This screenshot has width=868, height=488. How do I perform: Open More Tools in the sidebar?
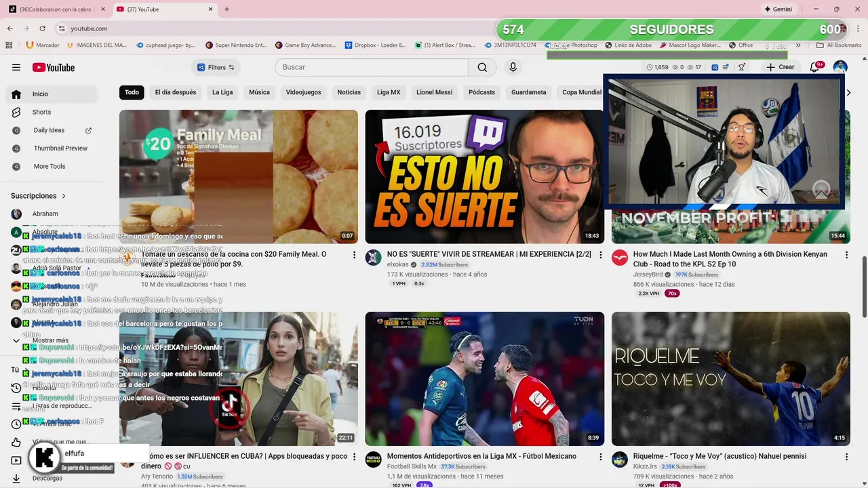(x=52, y=167)
